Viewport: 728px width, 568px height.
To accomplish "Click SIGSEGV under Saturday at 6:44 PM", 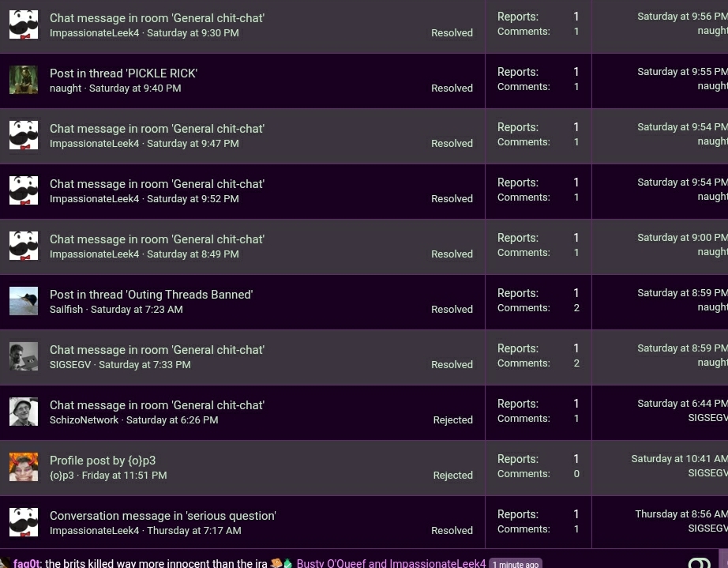I will point(708,418).
